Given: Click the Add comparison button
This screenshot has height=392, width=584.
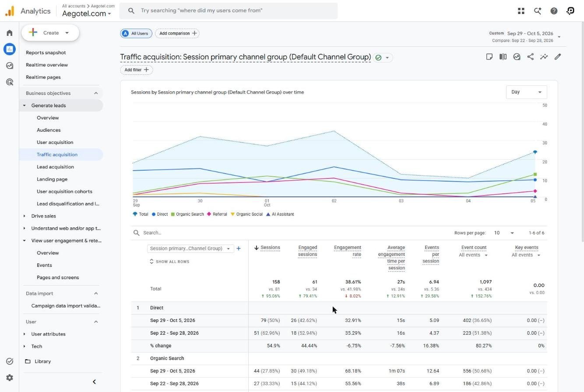Looking at the screenshot, I should (x=177, y=33).
